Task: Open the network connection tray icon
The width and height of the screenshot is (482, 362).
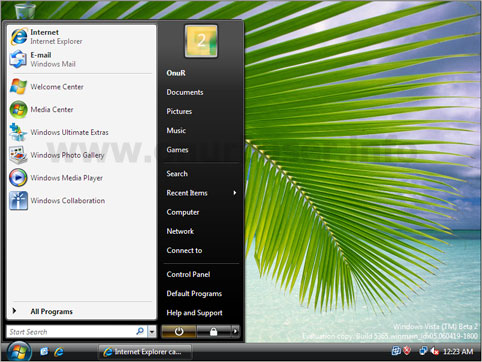Action: [x=423, y=351]
